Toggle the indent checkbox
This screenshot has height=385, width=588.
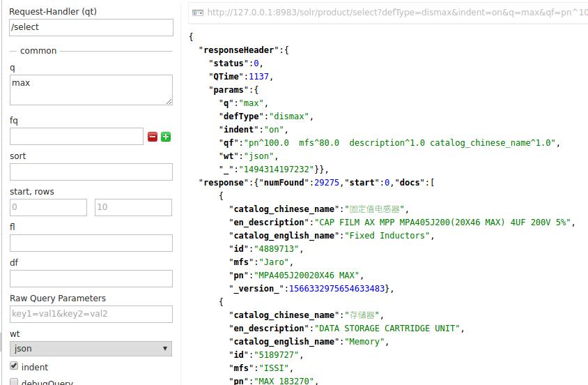click(x=14, y=366)
